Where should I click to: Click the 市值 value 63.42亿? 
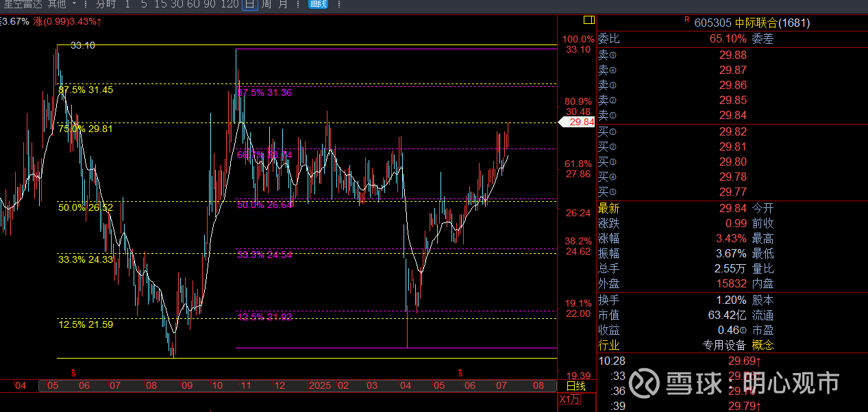728,315
